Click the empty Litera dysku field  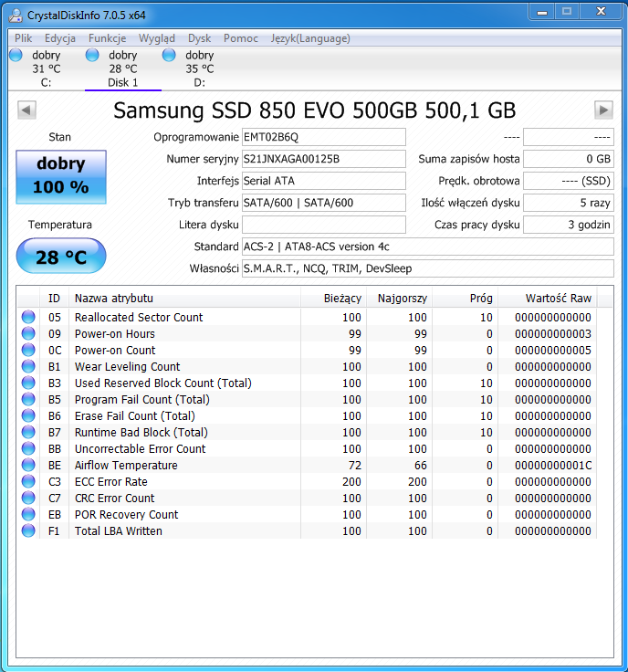[x=324, y=225]
